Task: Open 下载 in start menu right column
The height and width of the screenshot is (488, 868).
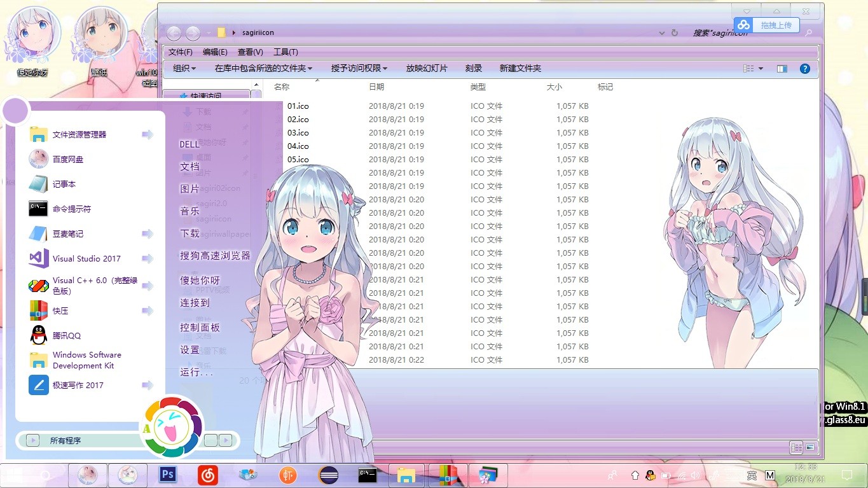Action: [189, 234]
